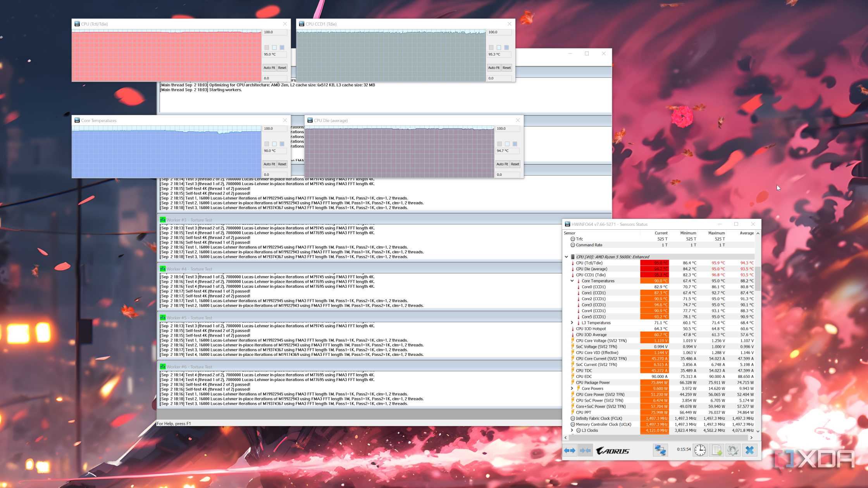Viewport: 868px width, 488px height.
Task: Click Auto Fit in CPU CCD1 (Tdie) graph
Action: click(x=494, y=68)
